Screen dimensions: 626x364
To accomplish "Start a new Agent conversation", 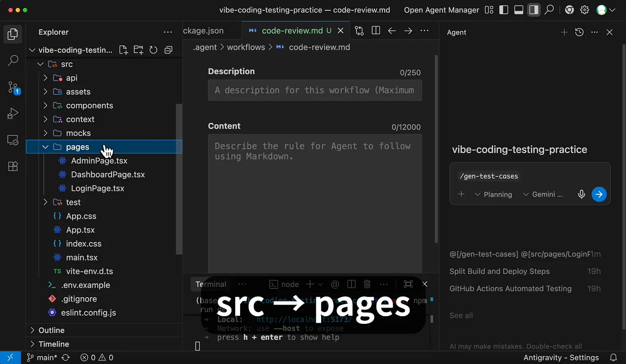I will point(564,32).
